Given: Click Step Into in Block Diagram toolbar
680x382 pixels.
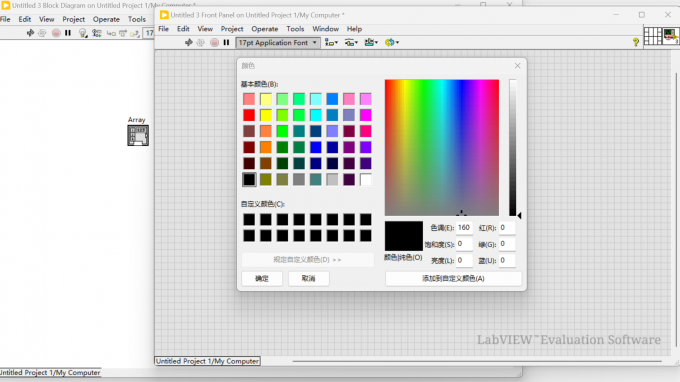Looking at the screenshot, I should [111, 33].
